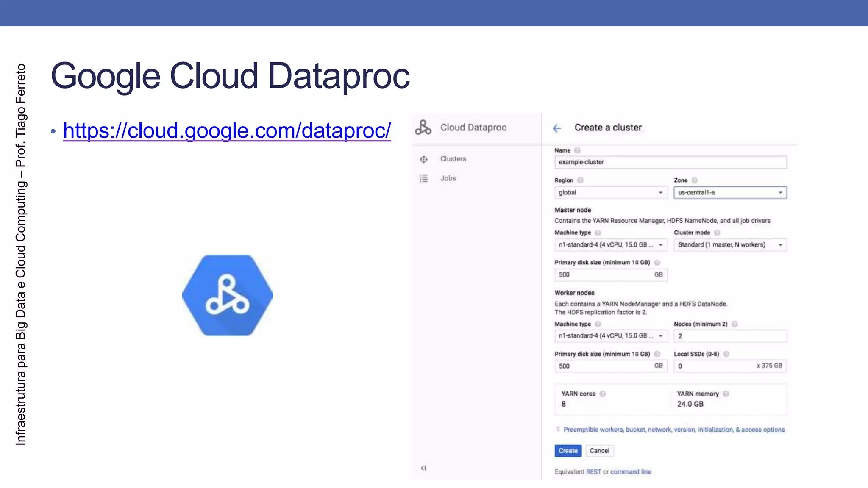Click help icon by Master Primary disk size
The width and height of the screenshot is (868, 488).
pos(657,263)
